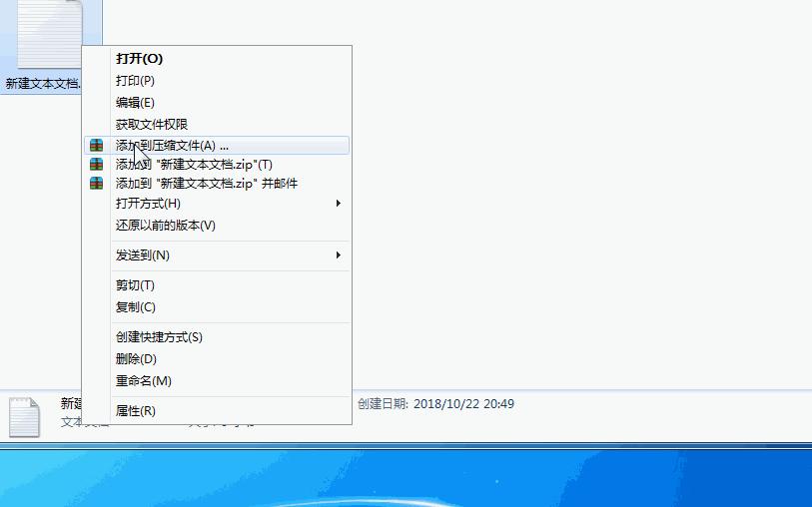Select 删除(D) to delete file

click(217, 358)
